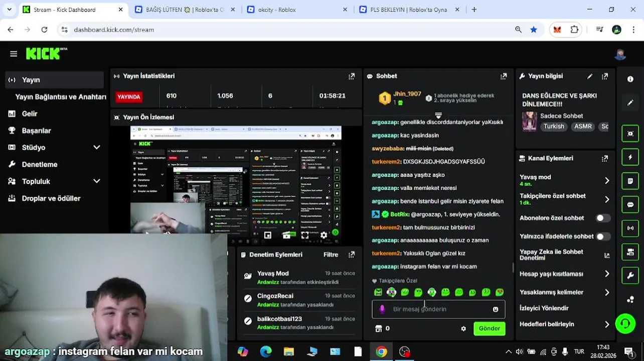Click the Turkish tag in stream info
The width and height of the screenshot is (644, 361).
[x=554, y=126]
